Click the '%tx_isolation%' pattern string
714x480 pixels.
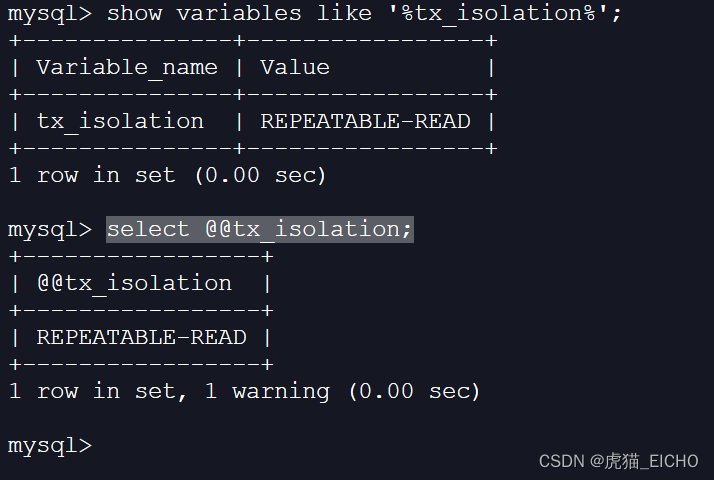tap(499, 13)
